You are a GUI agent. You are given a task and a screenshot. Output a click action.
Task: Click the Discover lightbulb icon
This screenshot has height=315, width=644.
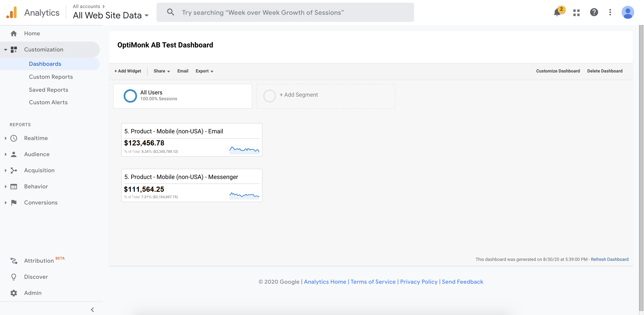click(14, 277)
